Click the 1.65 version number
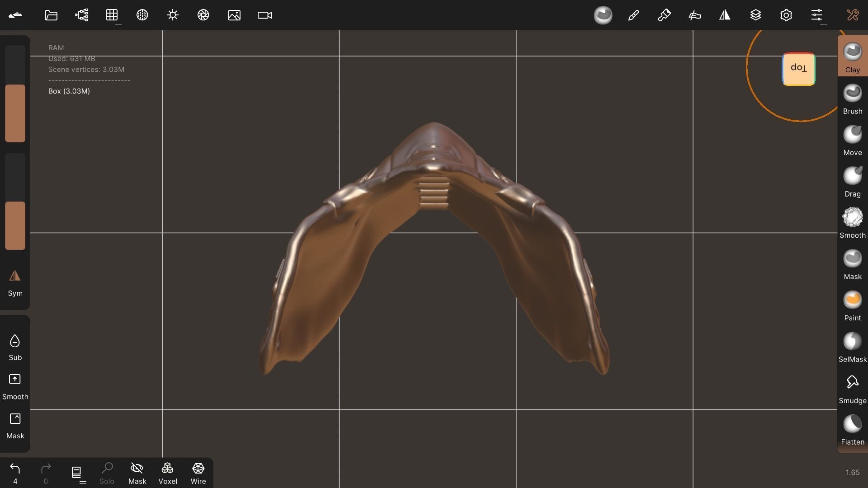The width and height of the screenshot is (868, 488). click(853, 472)
